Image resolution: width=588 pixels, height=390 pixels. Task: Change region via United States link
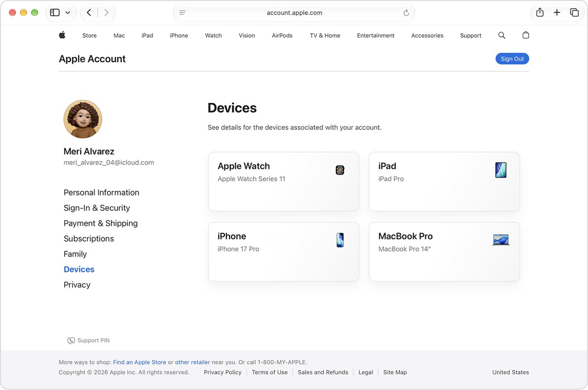coord(511,372)
